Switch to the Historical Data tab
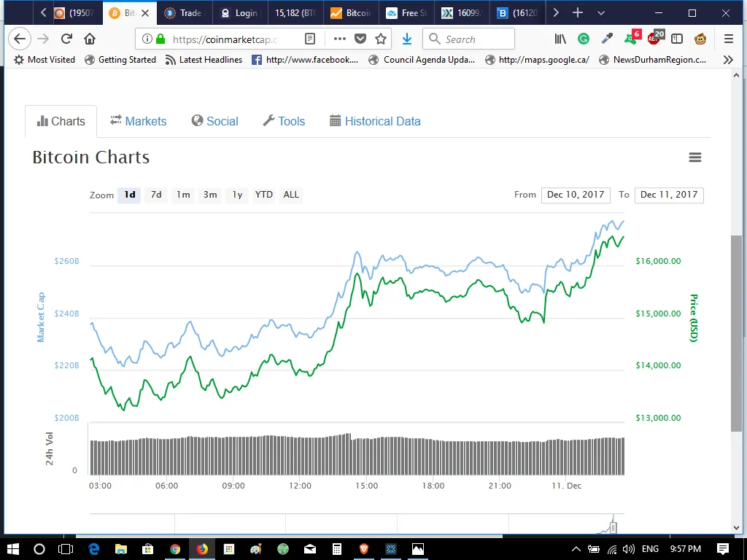The width and height of the screenshot is (747, 560). point(375,122)
